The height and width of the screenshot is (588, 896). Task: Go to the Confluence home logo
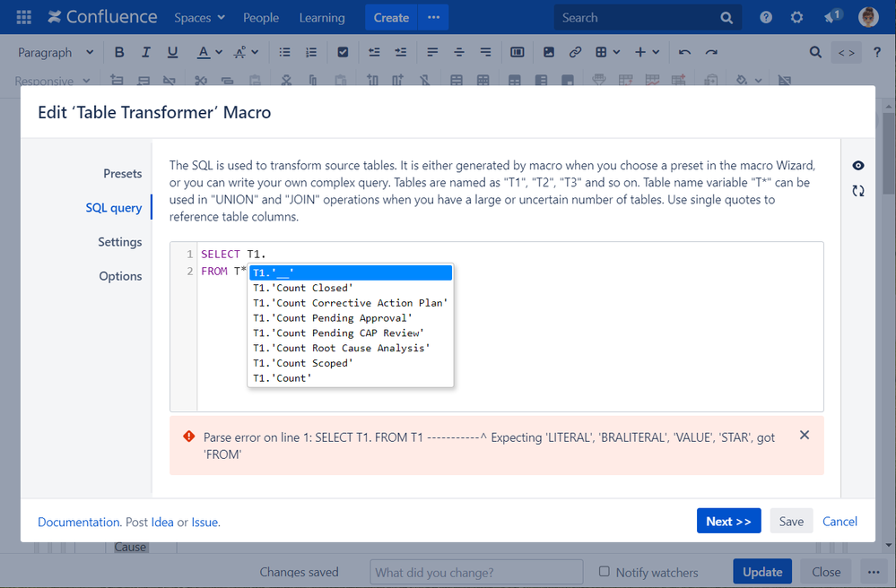click(102, 17)
